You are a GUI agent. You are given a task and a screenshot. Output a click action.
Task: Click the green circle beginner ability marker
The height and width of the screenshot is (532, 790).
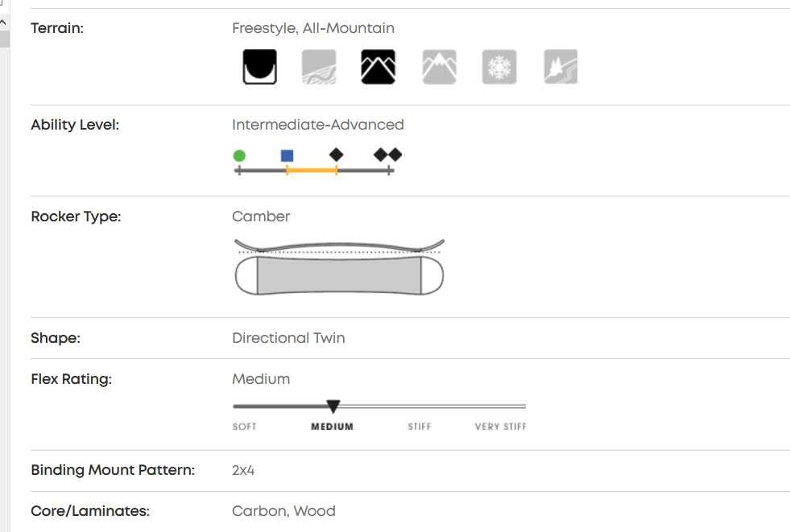coord(239,155)
